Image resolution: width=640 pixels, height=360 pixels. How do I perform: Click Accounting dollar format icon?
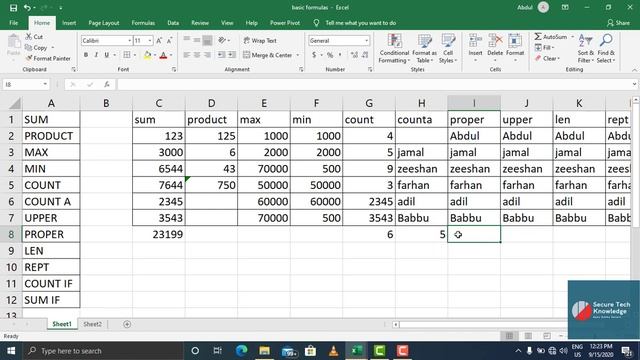314,55
